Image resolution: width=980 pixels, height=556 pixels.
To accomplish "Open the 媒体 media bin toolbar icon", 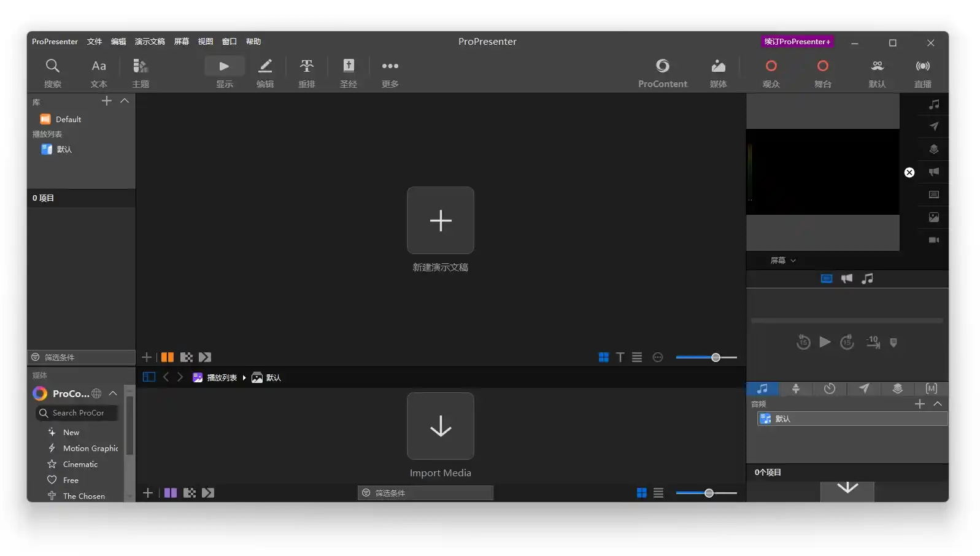I will point(719,72).
